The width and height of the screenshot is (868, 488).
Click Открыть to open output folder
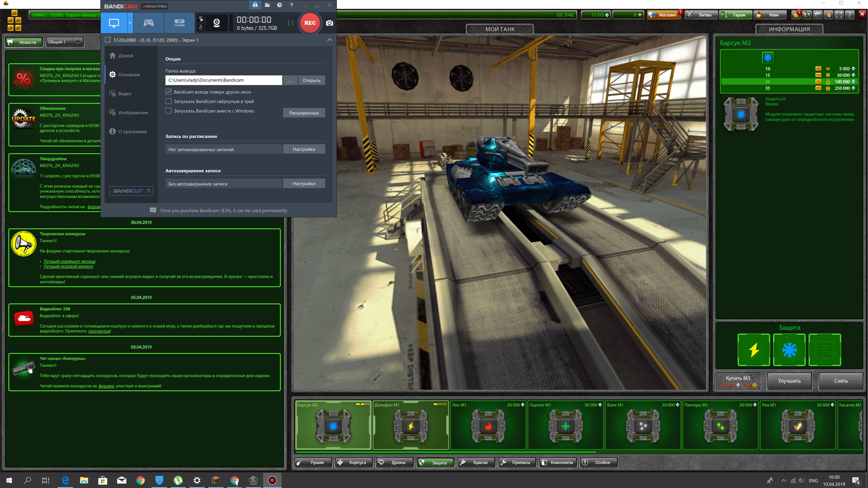point(312,80)
